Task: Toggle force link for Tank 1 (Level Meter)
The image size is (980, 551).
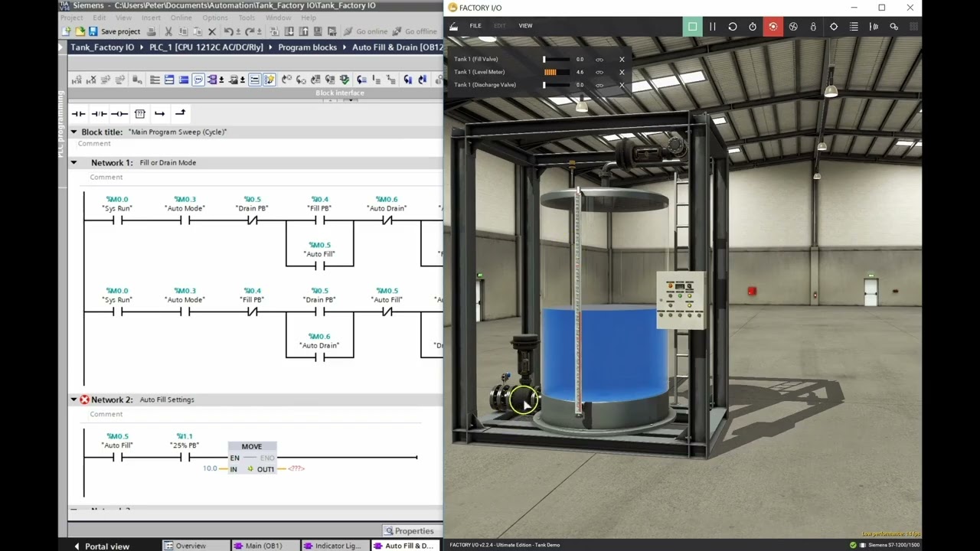Action: (x=599, y=72)
